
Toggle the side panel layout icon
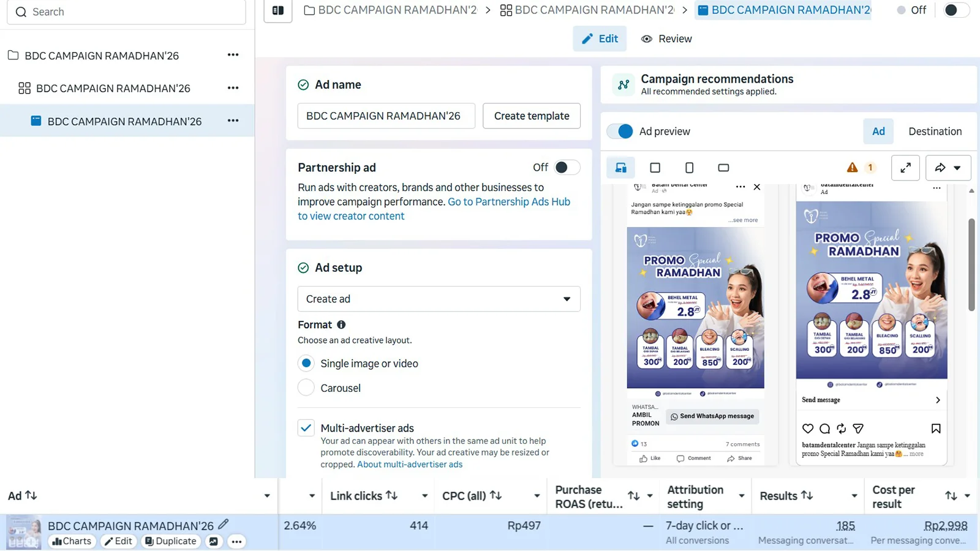point(278,10)
